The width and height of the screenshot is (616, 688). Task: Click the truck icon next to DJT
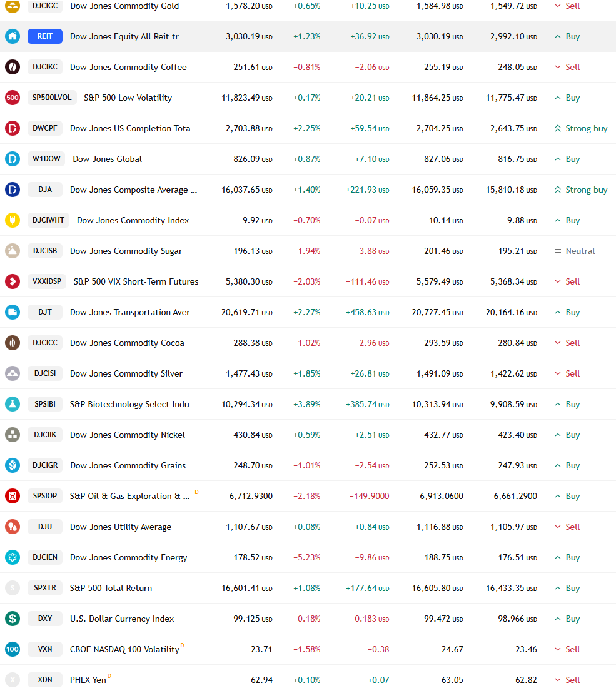13,312
